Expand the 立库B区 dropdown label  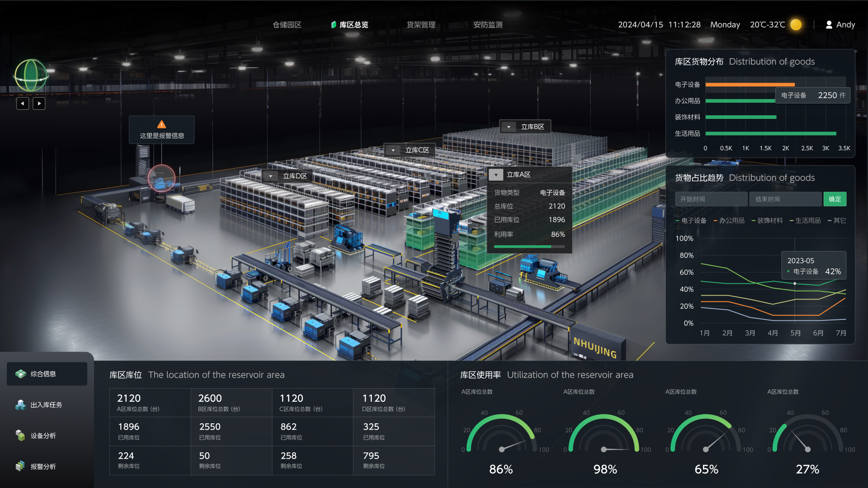pyautogui.click(x=509, y=127)
